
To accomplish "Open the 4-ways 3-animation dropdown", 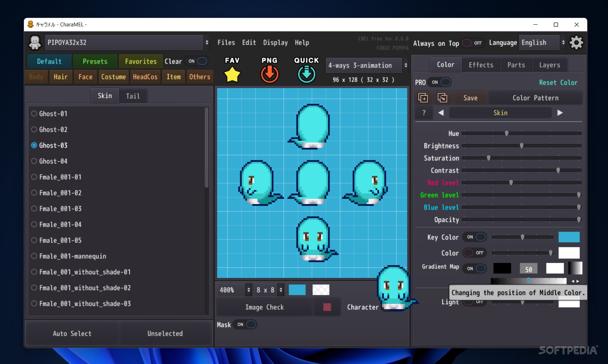I will point(367,65).
